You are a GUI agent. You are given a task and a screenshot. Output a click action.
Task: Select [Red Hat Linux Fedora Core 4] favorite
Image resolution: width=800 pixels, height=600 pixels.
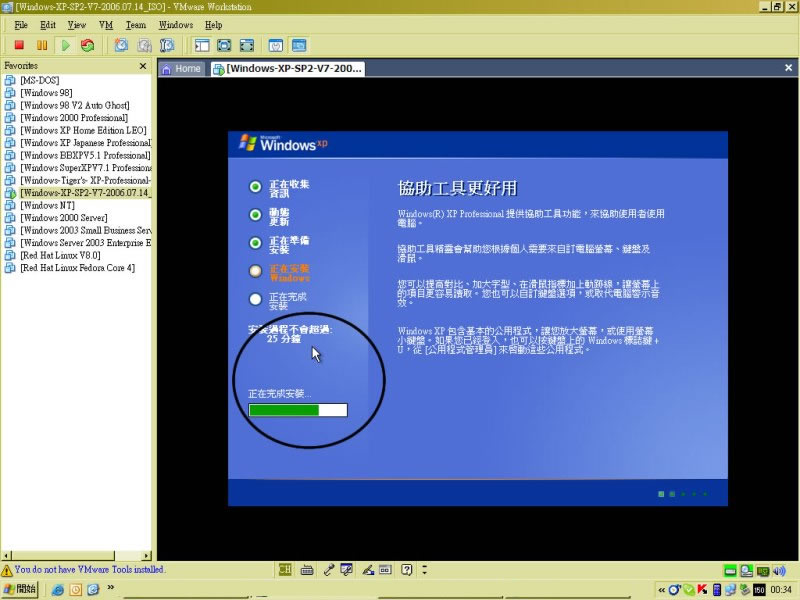pyautogui.click(x=78, y=268)
